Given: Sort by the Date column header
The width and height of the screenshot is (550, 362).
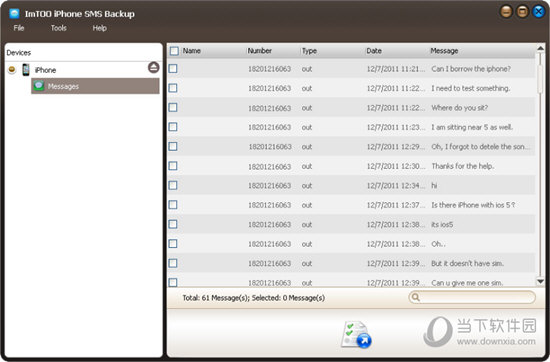Looking at the screenshot, I should (374, 51).
